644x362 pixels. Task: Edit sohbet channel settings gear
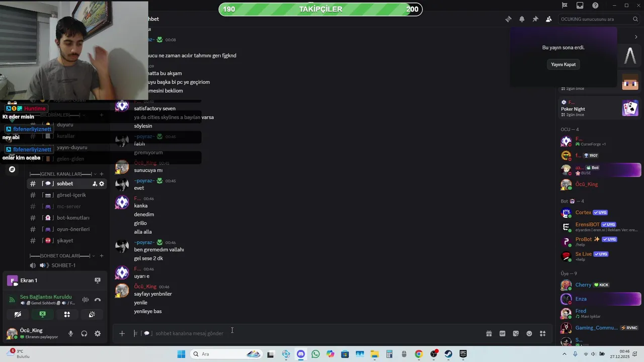click(102, 184)
